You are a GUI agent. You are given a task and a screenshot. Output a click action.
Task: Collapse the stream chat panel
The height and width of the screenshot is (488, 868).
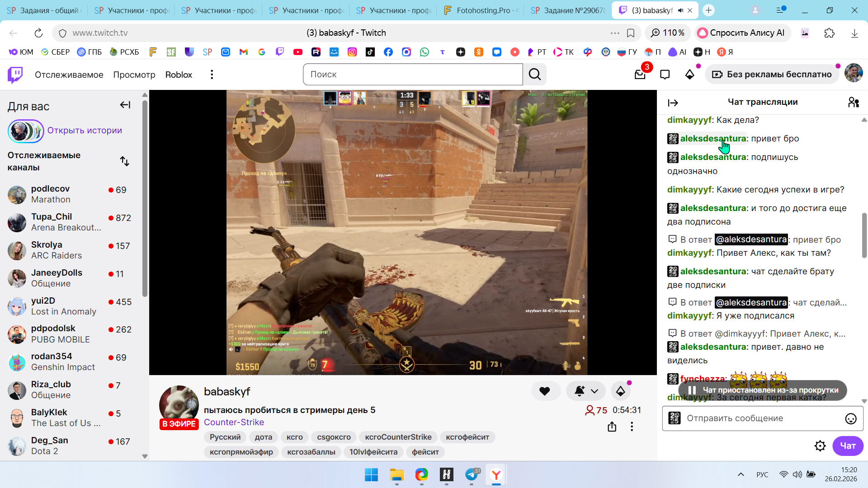[x=673, y=103]
